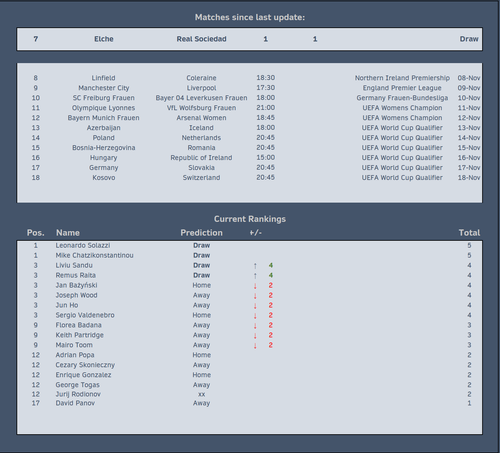Screen dimensions: 500x453
Task: Click the 08-Nov date cell
Action: click(x=469, y=78)
